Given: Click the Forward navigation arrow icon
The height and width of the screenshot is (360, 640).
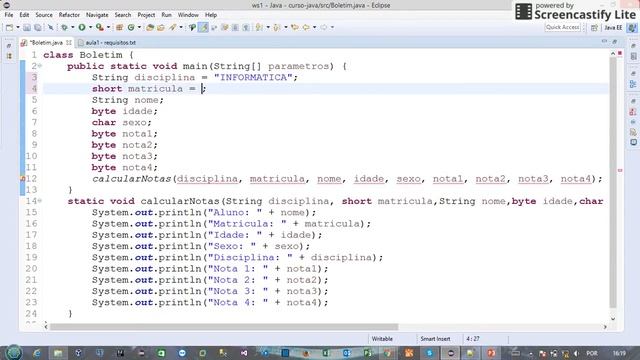Looking at the screenshot, I should pos(324,27).
